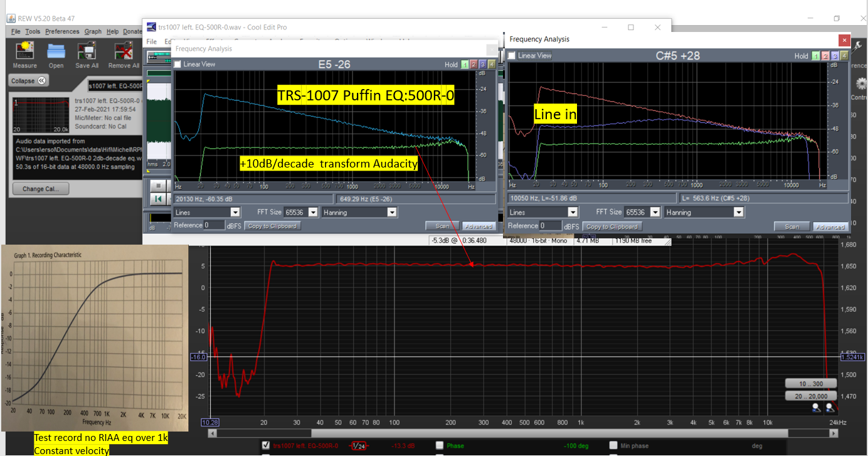Screen dimensions: 868x456
Task: Click right zoom magnifier icon on REW graph
Action: [x=830, y=408]
